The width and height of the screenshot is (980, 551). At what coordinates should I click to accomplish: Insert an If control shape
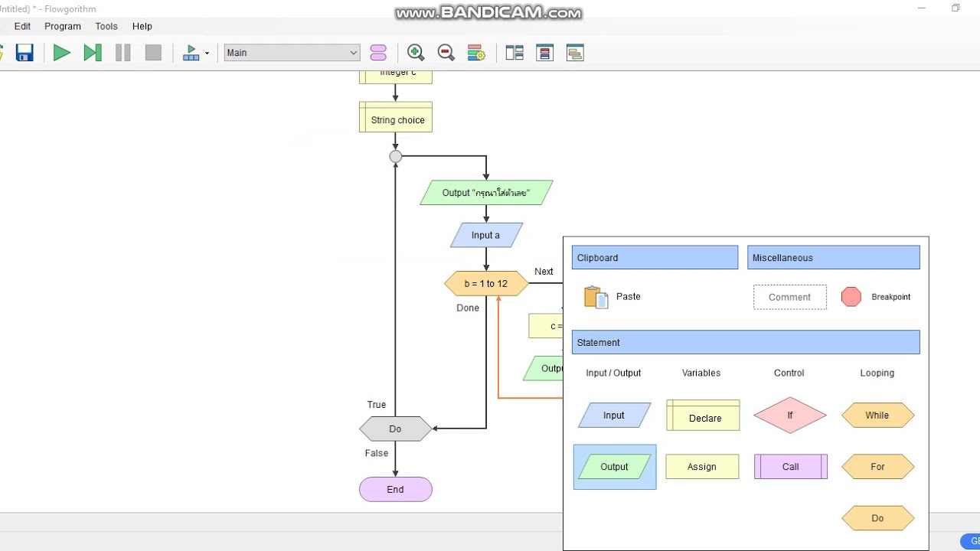pyautogui.click(x=790, y=416)
